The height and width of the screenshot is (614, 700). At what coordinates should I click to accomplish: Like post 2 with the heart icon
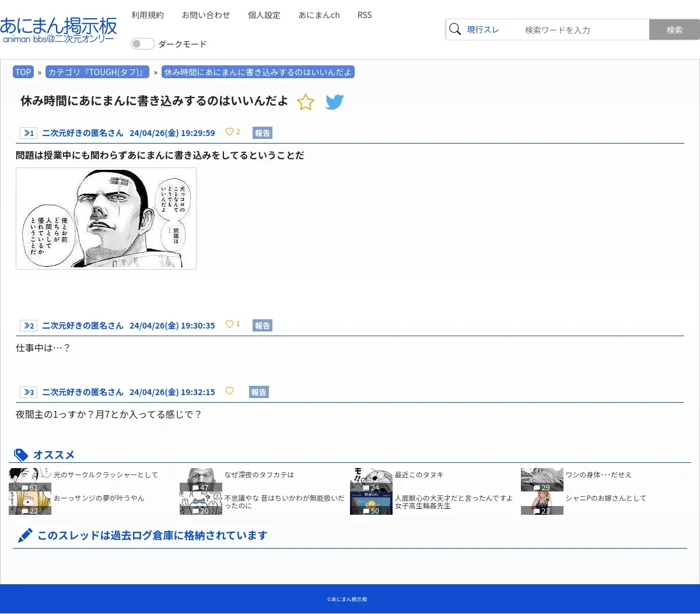[229, 324]
